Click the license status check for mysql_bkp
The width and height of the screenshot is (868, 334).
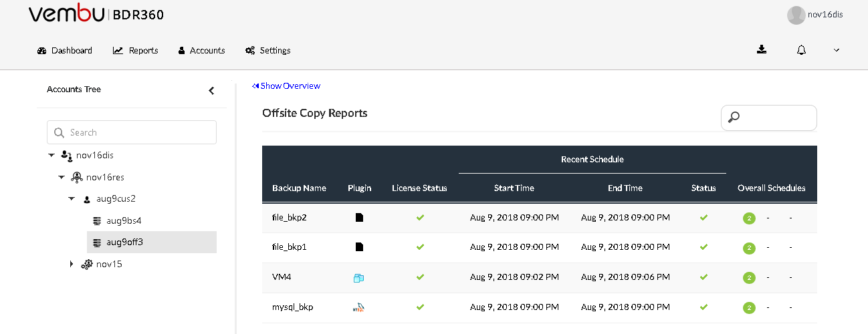[420, 307]
